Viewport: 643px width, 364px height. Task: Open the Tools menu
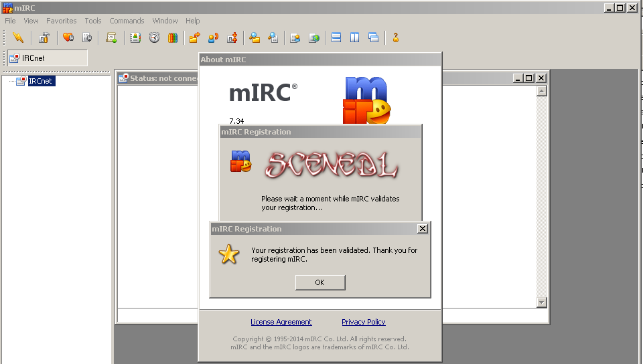coord(93,21)
